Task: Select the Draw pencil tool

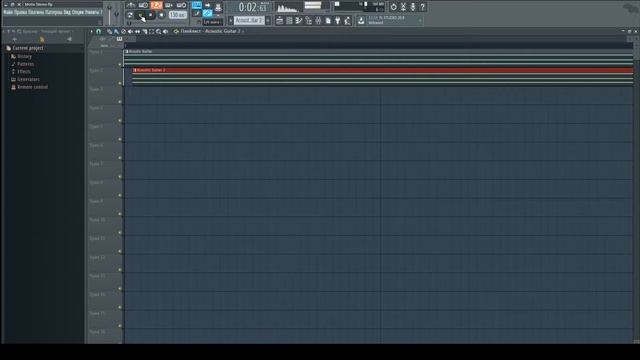Action: pyautogui.click(x=109, y=31)
